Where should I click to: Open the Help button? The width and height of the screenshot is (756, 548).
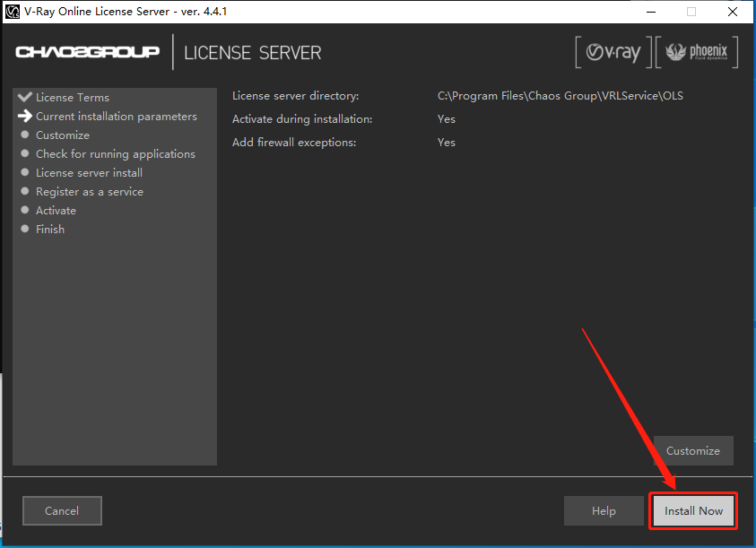coord(604,511)
